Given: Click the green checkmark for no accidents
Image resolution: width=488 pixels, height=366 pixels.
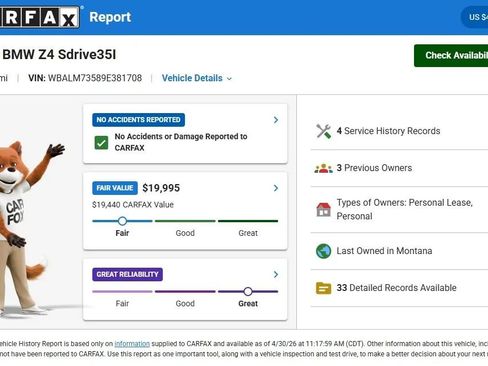Looking at the screenshot, I should pos(101,143).
